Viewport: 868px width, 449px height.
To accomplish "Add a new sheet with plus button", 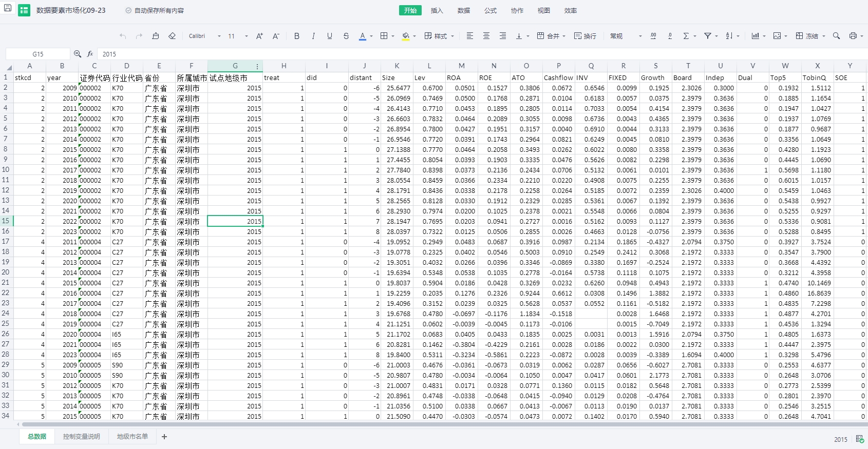I will 164,437.
